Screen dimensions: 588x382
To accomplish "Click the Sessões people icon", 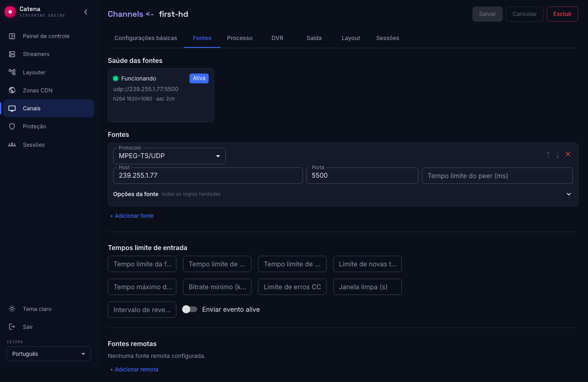I will pyautogui.click(x=12, y=145).
